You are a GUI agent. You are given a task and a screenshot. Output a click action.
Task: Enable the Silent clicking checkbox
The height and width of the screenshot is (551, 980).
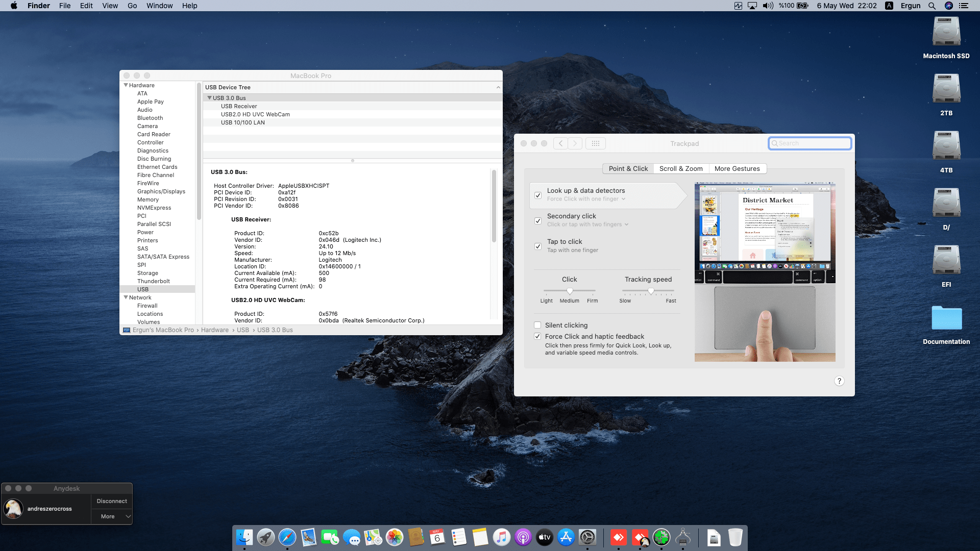pos(537,325)
